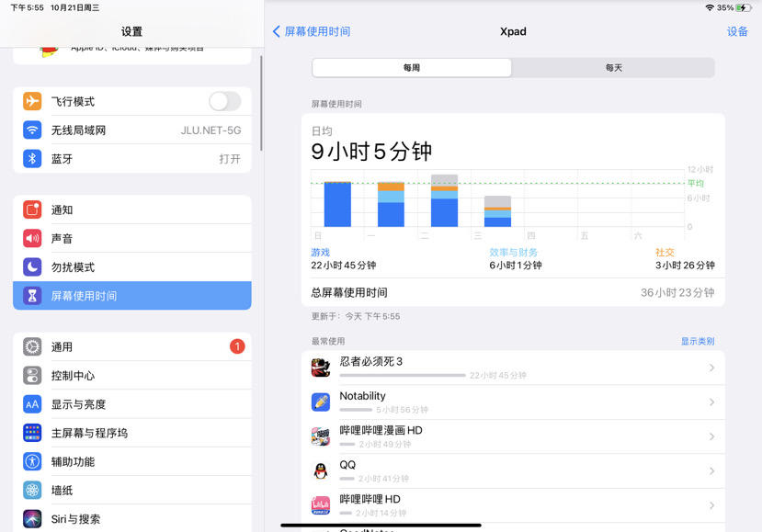Go back to 屏幕使用时间
The height and width of the screenshot is (532, 762).
coord(312,31)
